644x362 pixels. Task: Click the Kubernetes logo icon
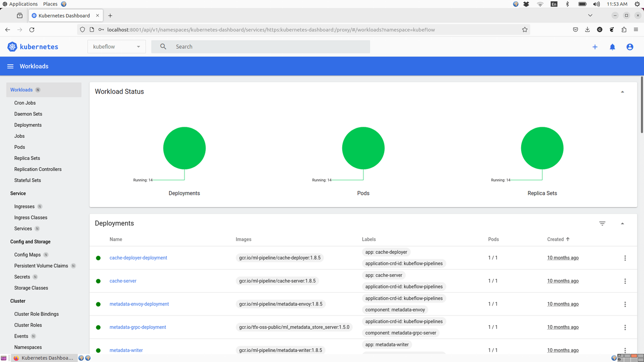pos(12,47)
